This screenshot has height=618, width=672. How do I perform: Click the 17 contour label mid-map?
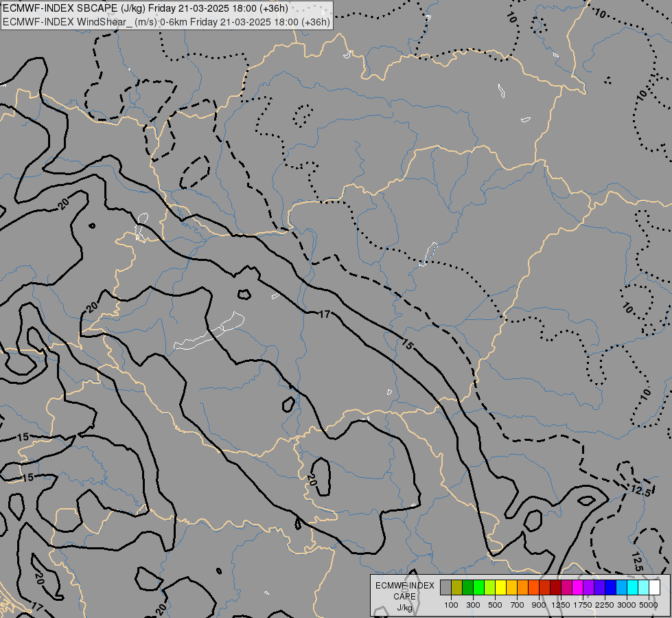tap(325, 314)
